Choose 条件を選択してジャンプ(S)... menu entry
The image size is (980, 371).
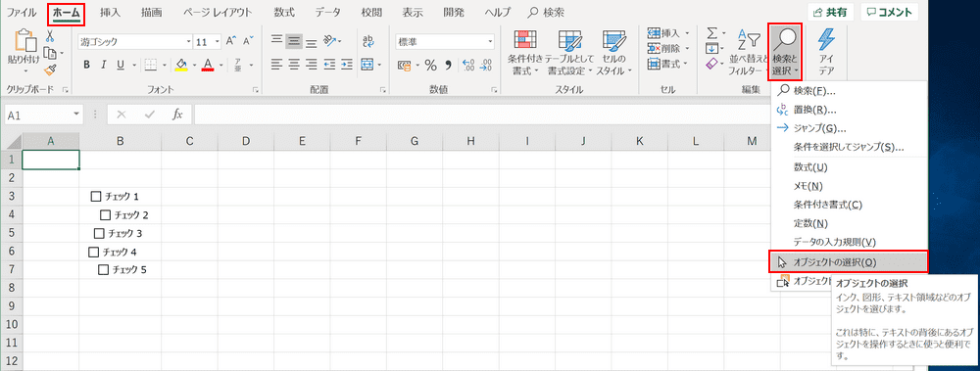click(x=849, y=148)
